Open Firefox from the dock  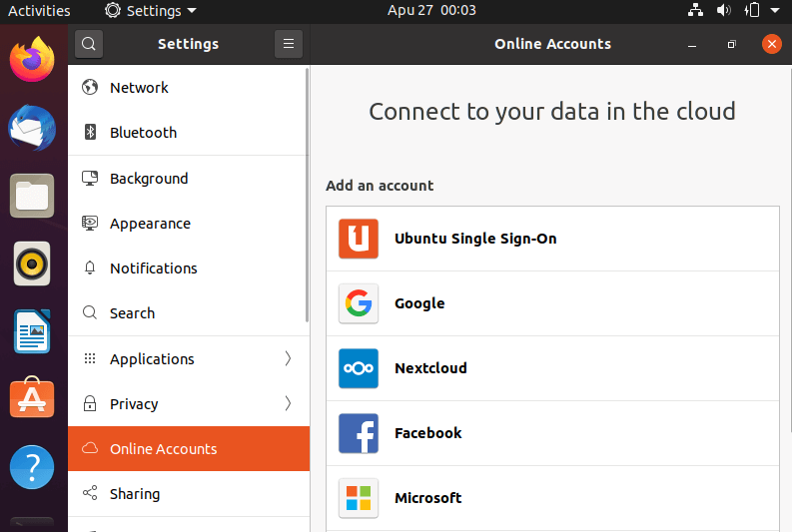coord(32,59)
